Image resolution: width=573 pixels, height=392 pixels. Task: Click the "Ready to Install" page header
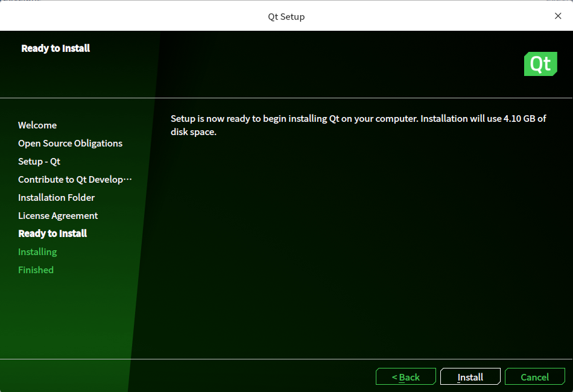coord(55,48)
